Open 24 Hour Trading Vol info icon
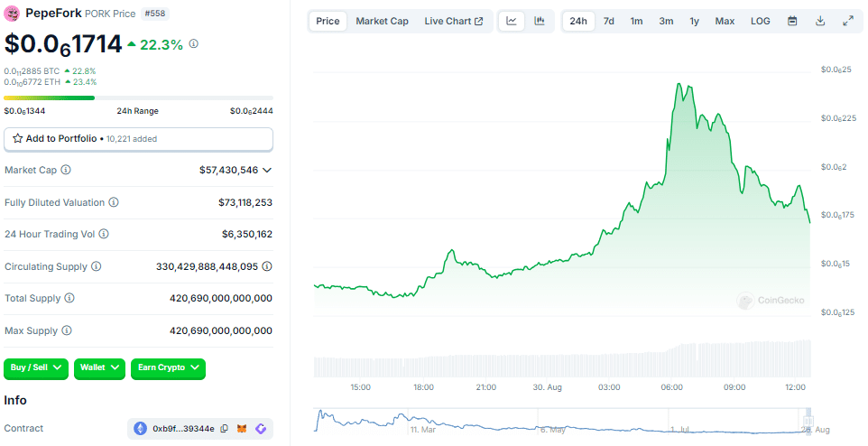 point(104,234)
